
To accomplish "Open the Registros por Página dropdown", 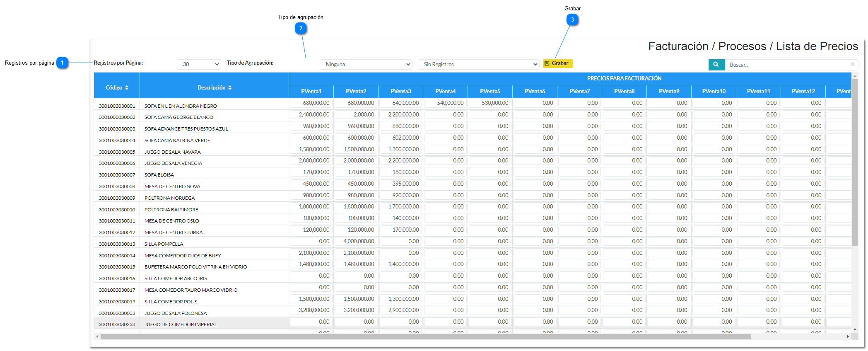I will click(x=199, y=64).
